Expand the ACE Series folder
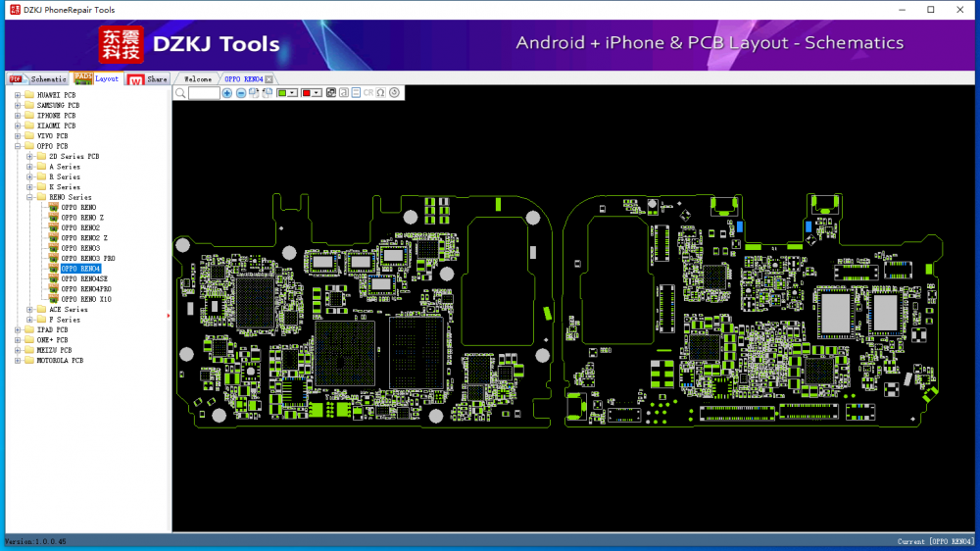 29,309
